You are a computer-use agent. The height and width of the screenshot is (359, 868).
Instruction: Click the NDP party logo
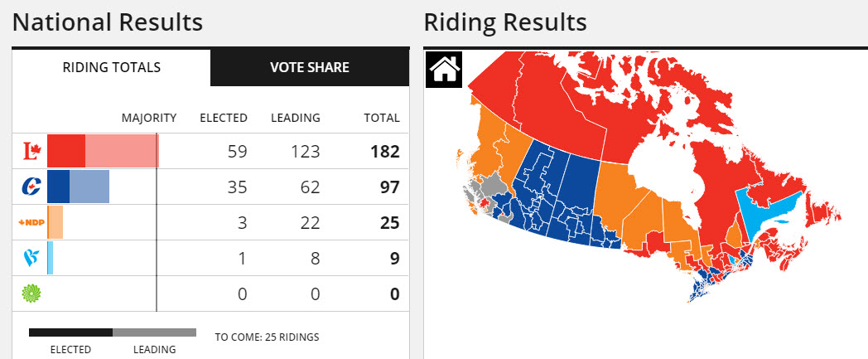click(x=31, y=223)
